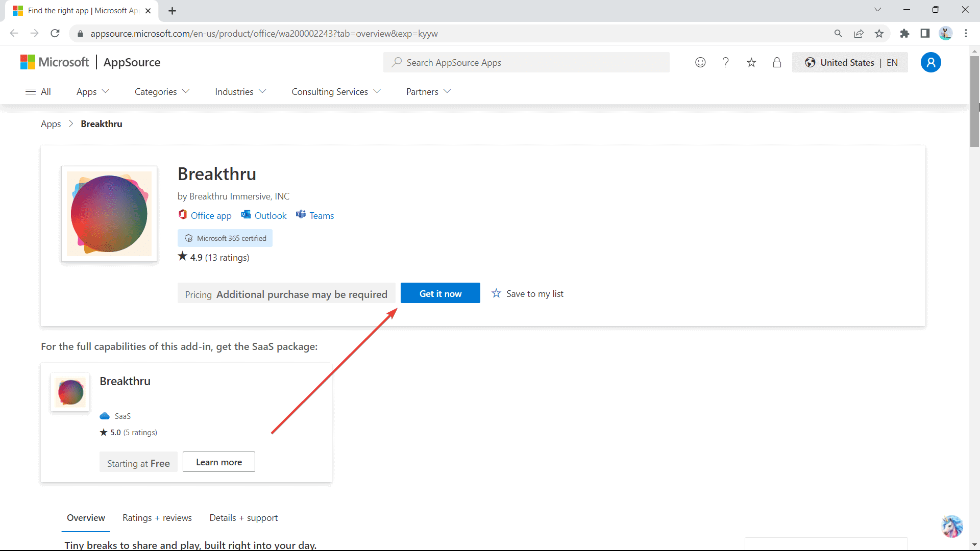Viewport: 980px width, 551px height.
Task: Open the feedback smiley icon
Action: (x=700, y=62)
